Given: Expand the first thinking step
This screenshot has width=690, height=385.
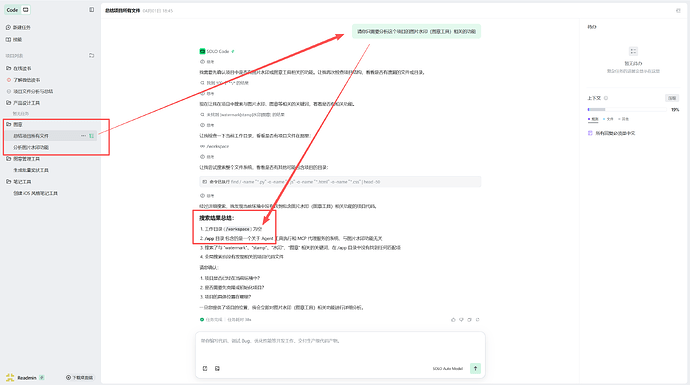Looking at the screenshot, I should point(207,62).
